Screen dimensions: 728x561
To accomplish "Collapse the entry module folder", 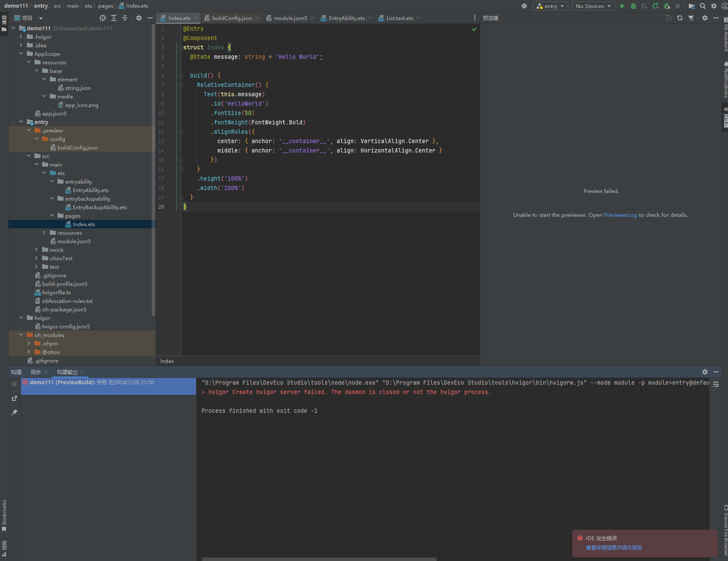I will click(x=21, y=122).
